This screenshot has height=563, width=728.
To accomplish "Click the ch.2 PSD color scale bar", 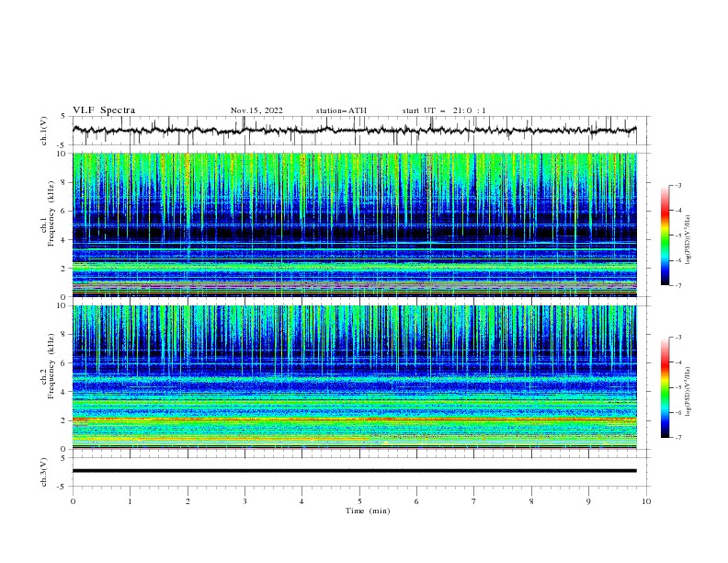I will (665, 387).
